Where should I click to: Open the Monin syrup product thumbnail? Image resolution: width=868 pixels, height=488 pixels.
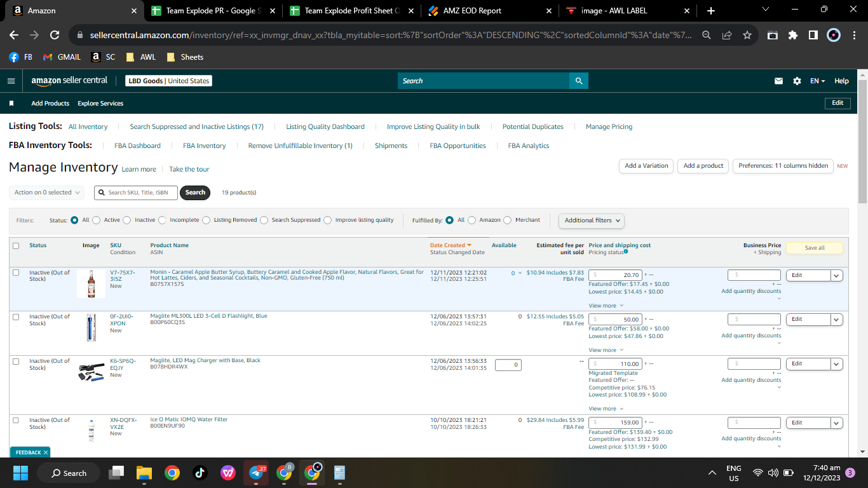point(91,283)
